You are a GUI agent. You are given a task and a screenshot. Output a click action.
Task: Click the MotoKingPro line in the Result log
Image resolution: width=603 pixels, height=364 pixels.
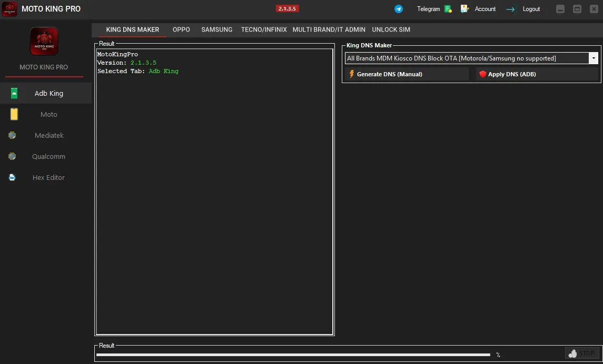pyautogui.click(x=117, y=54)
